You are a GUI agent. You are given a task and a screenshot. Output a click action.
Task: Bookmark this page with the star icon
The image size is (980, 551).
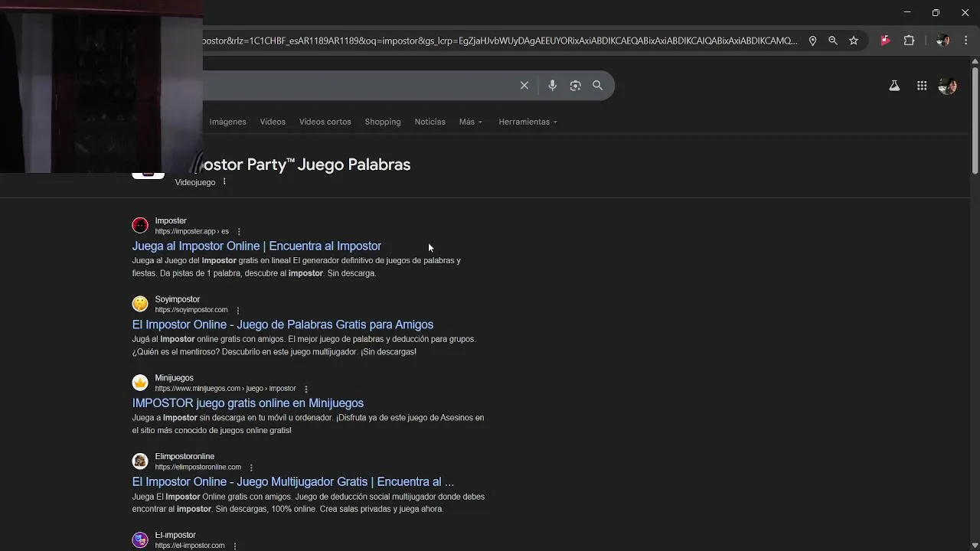click(x=854, y=41)
